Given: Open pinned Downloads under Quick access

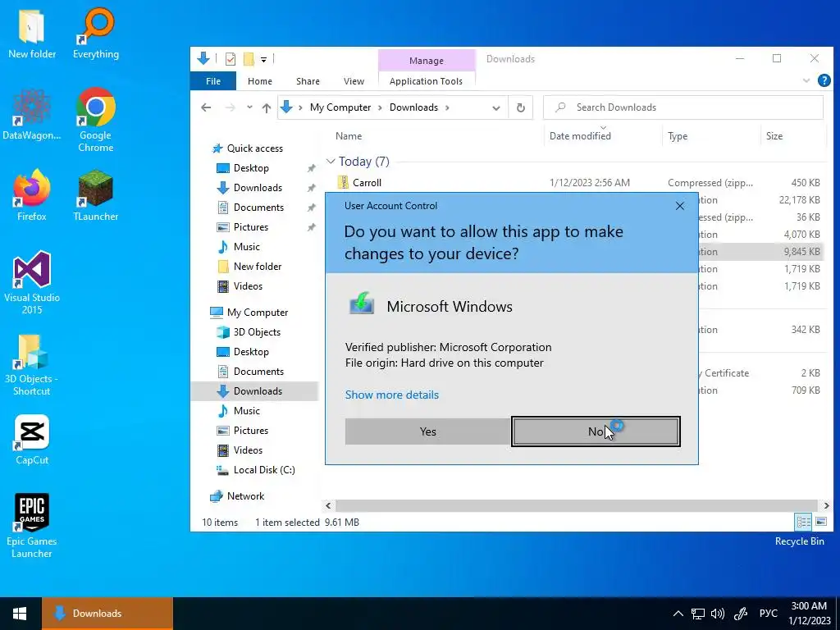Looking at the screenshot, I should (258, 188).
